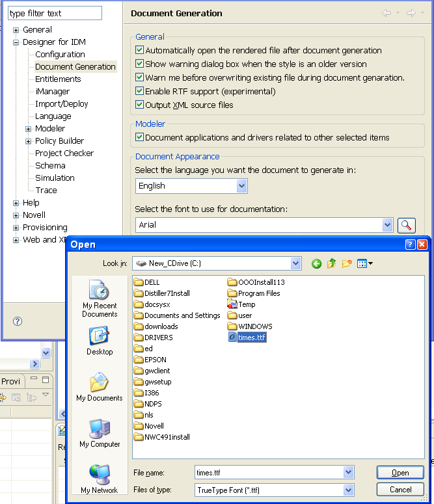Image resolution: width=434 pixels, height=504 pixels.
Task: Expand the Provisioning tree node
Action: (16, 228)
